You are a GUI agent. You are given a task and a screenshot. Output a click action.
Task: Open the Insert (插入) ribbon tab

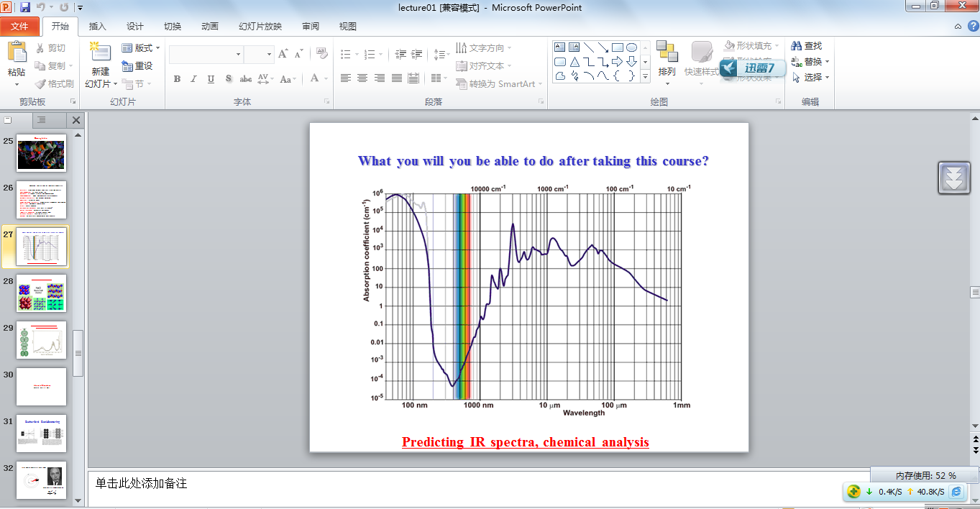point(97,27)
